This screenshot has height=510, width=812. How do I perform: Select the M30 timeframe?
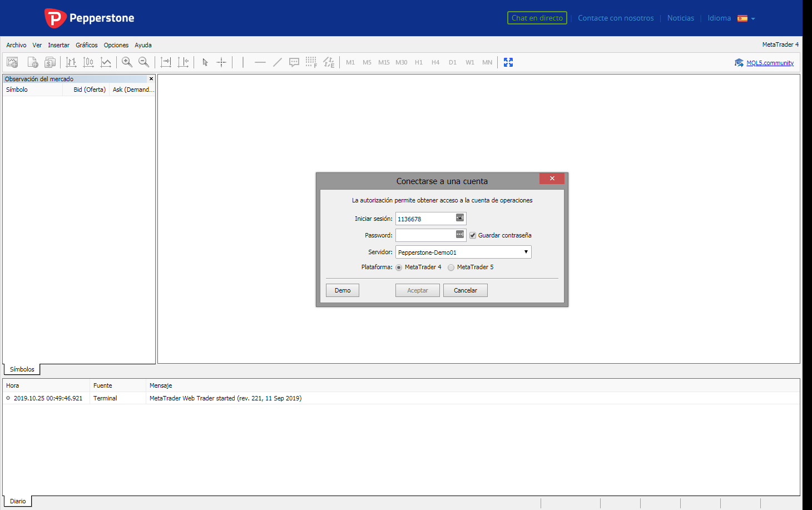point(402,62)
